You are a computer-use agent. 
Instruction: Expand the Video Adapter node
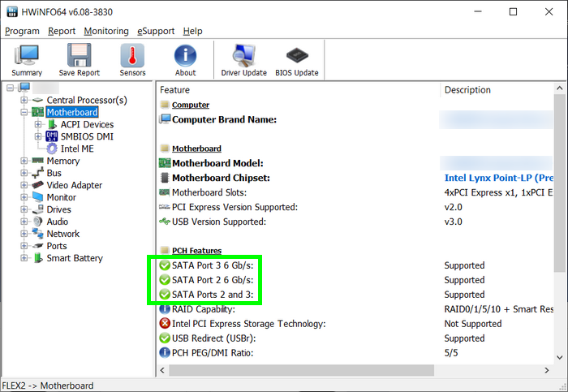pos(24,185)
